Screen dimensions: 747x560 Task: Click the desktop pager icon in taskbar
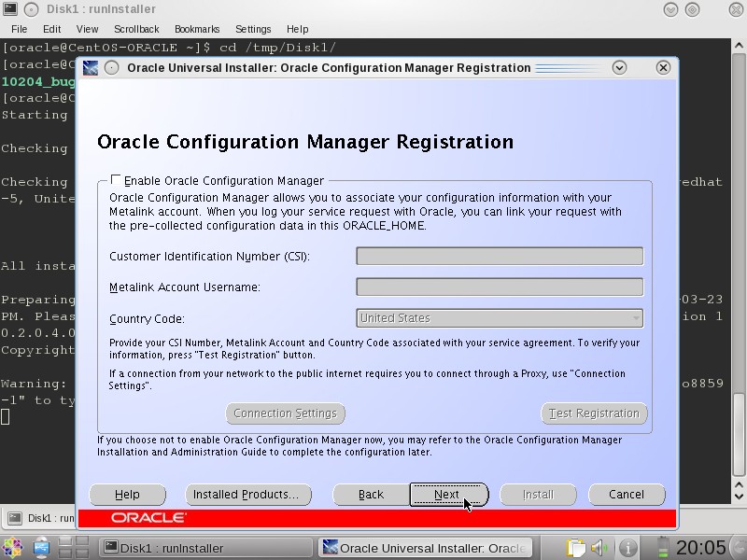[73, 548]
